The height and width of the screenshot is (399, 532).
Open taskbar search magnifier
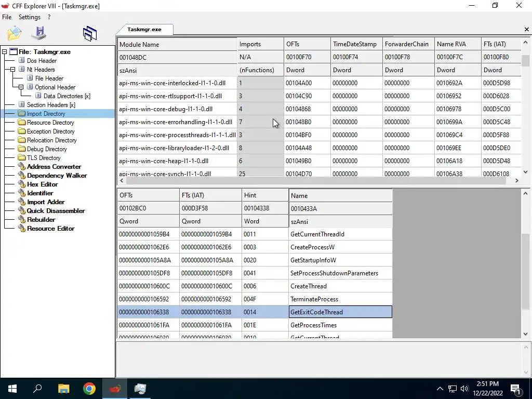[x=37, y=389]
